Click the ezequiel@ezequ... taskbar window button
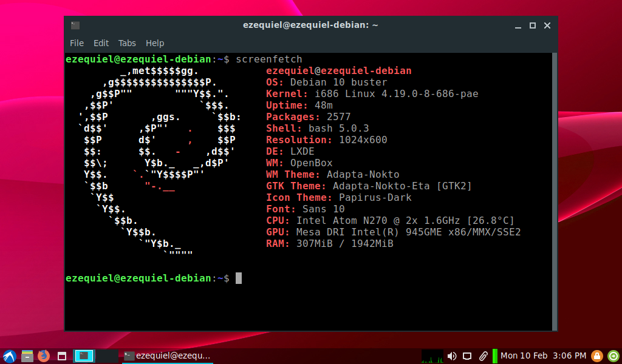 pos(167,356)
